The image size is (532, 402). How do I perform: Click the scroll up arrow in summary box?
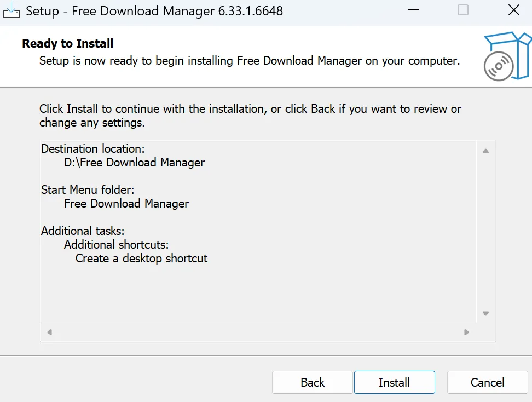point(485,151)
